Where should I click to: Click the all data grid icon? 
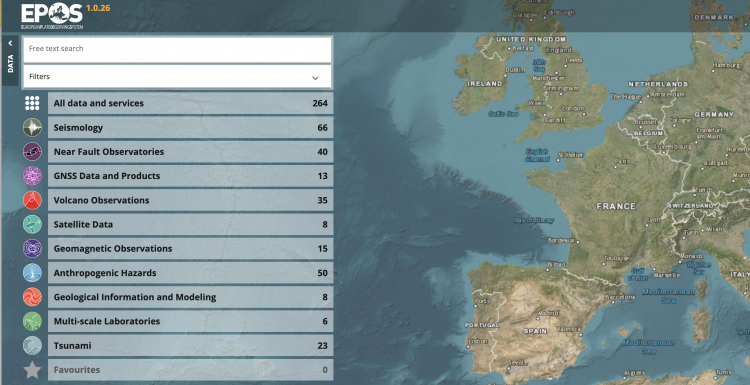click(32, 103)
